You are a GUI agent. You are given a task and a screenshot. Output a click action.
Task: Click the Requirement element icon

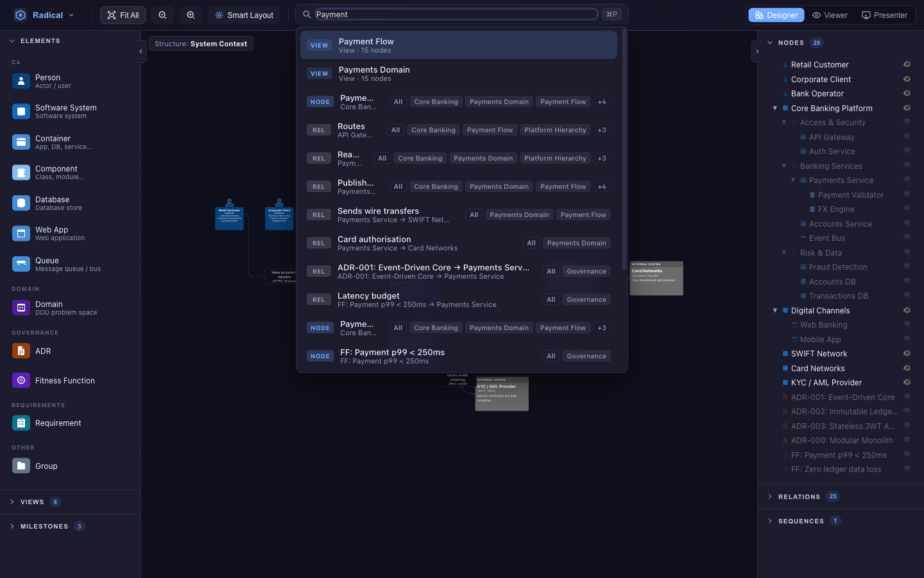tap(21, 423)
